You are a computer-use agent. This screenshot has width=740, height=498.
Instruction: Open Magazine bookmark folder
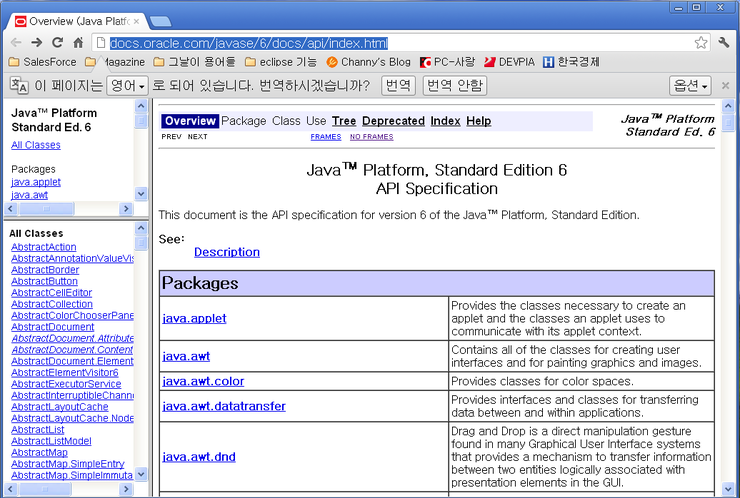tap(115, 62)
